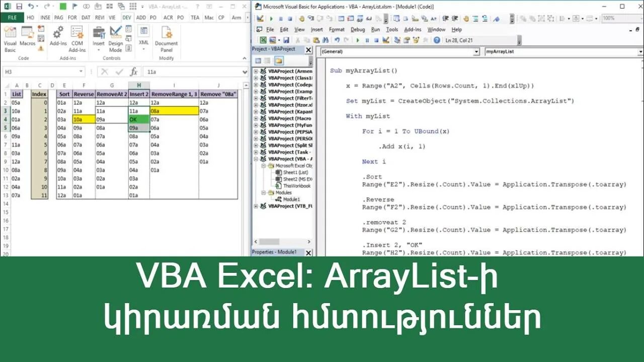Toggle folders view in Project Explorer
This screenshot has height=362, width=644.
(279, 61)
